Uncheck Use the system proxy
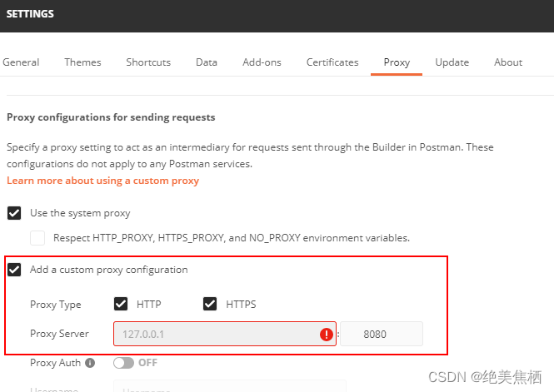The image size is (554, 392). click(x=14, y=213)
